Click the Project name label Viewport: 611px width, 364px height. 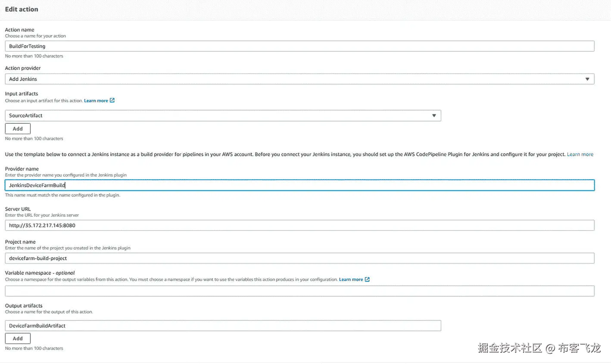pyautogui.click(x=20, y=242)
